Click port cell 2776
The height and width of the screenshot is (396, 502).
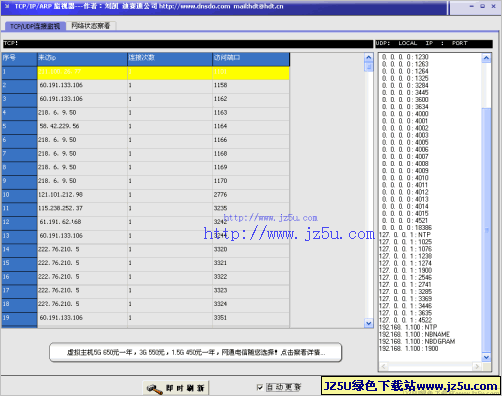[x=251, y=196]
